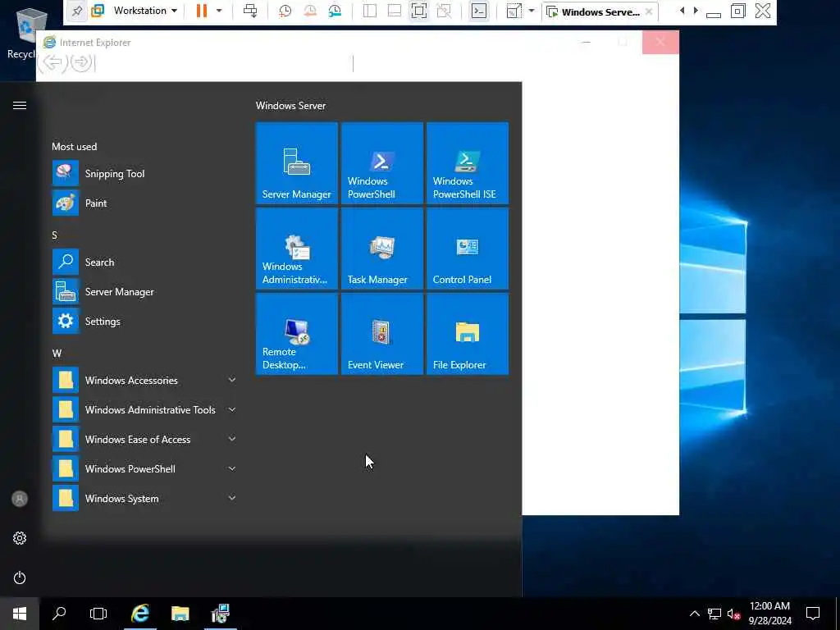The height and width of the screenshot is (630, 840).
Task: Click Send Ctrl+Alt+Del VMware icon
Action: click(250, 11)
